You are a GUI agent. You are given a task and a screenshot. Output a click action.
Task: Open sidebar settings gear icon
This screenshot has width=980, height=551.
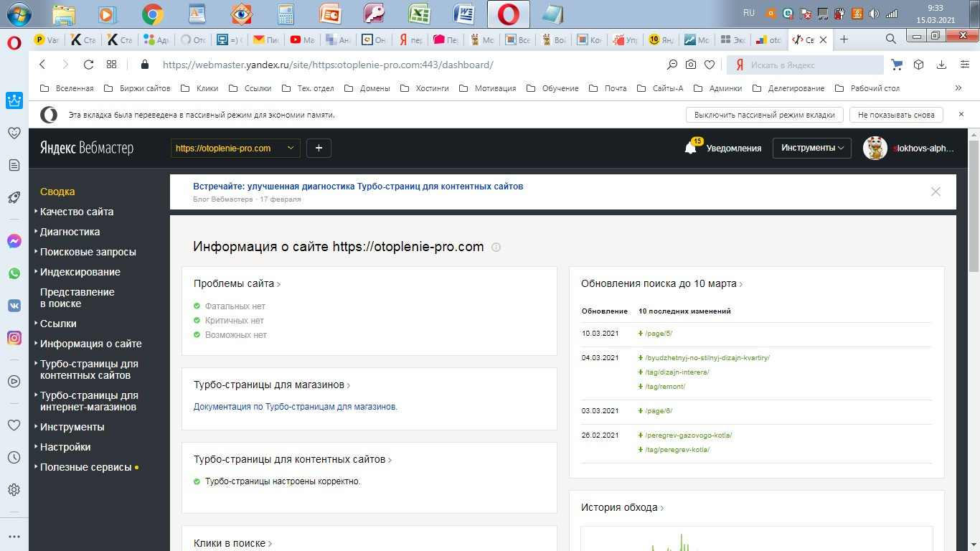[14, 490]
